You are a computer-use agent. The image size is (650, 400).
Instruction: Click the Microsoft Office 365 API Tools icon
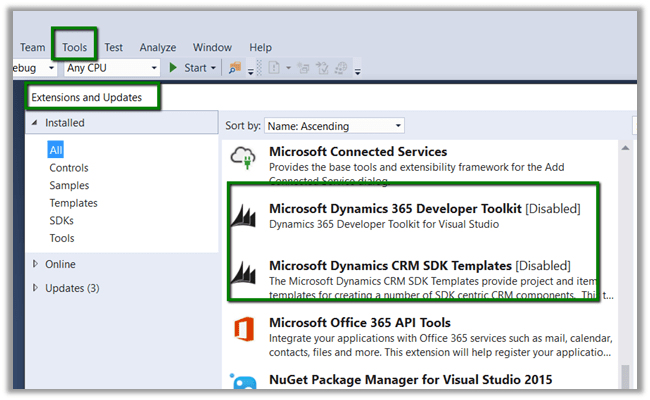(243, 332)
